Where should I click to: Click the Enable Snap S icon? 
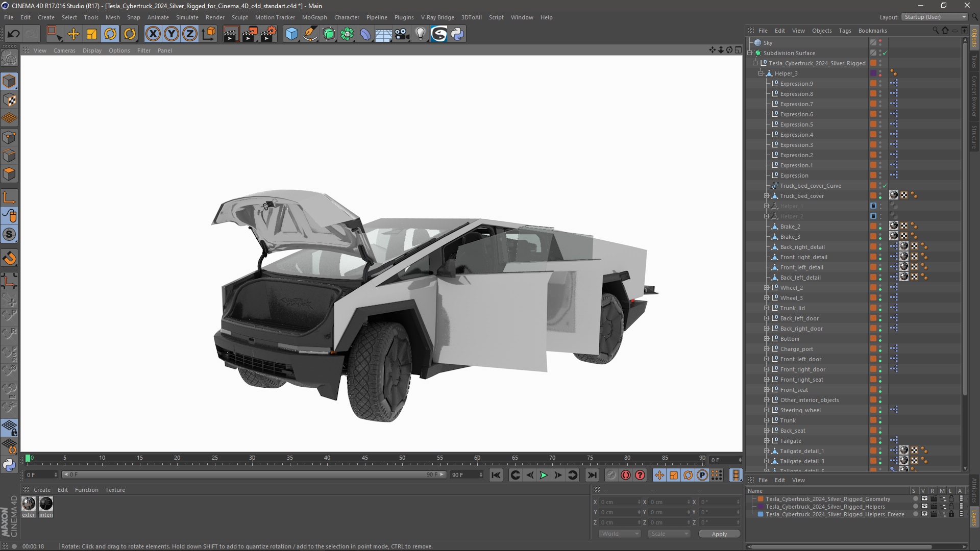point(9,235)
